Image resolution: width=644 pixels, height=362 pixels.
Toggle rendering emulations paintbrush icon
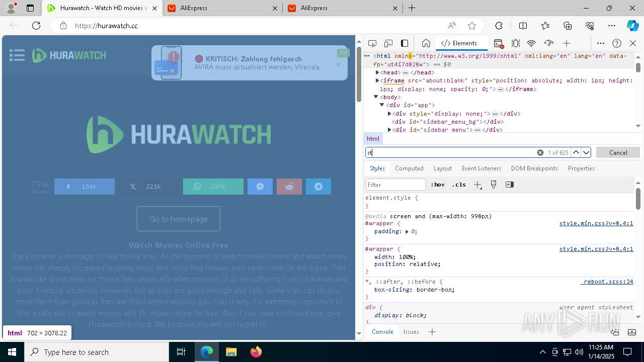pyautogui.click(x=494, y=185)
